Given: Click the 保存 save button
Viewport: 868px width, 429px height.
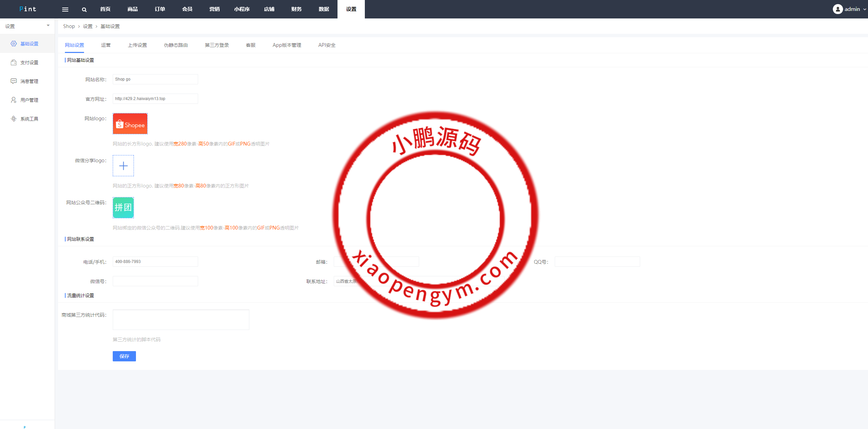Looking at the screenshot, I should point(124,356).
